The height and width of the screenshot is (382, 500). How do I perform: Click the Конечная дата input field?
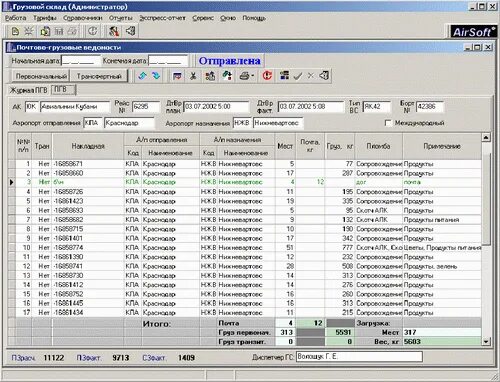(x=168, y=61)
